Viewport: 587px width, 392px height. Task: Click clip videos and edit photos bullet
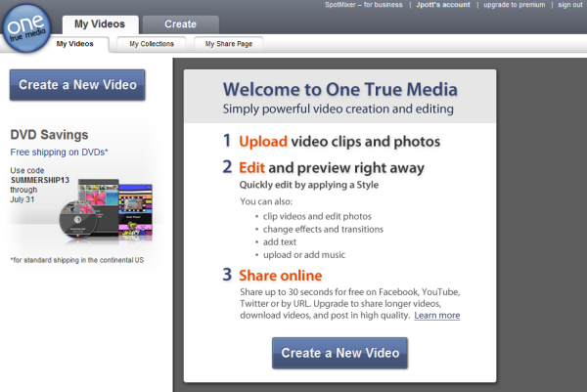[x=317, y=217]
